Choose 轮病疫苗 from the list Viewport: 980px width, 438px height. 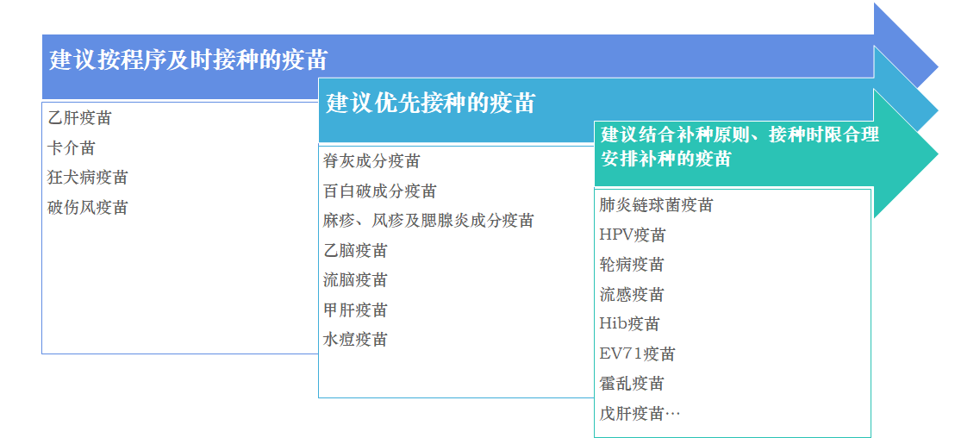pos(632,265)
